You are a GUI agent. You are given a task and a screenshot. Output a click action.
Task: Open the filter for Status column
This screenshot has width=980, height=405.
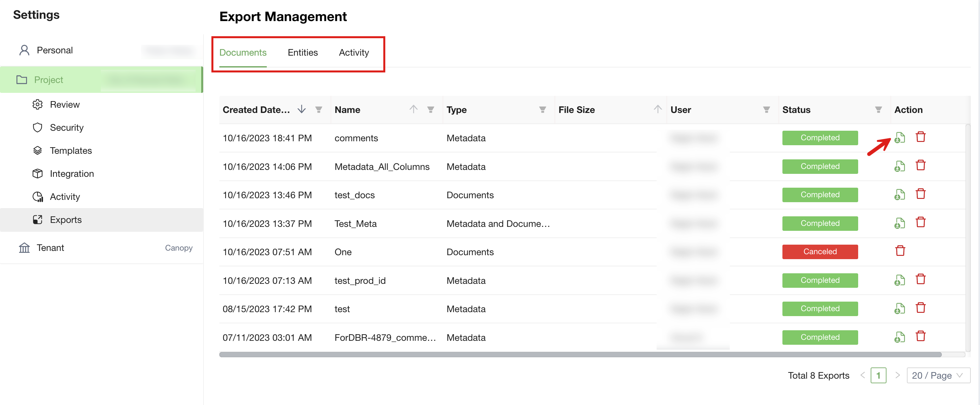878,110
